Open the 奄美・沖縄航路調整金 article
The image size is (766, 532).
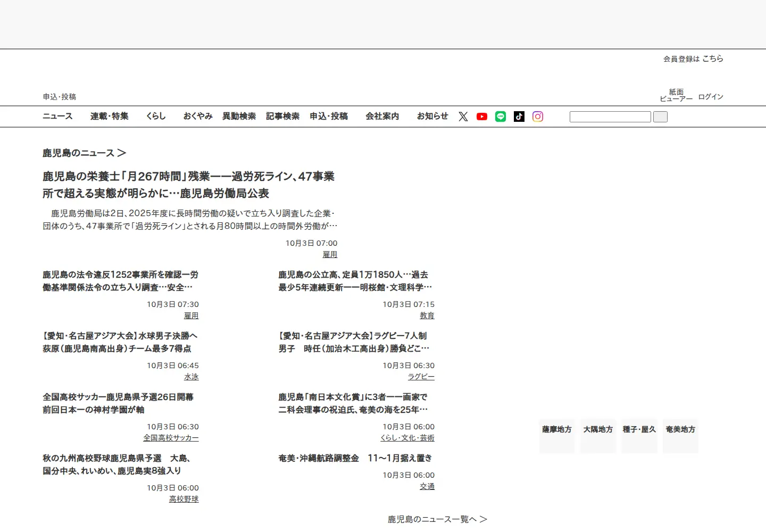pos(355,458)
